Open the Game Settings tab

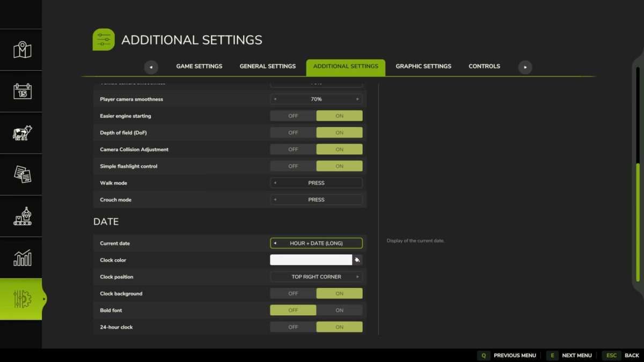[x=199, y=66]
